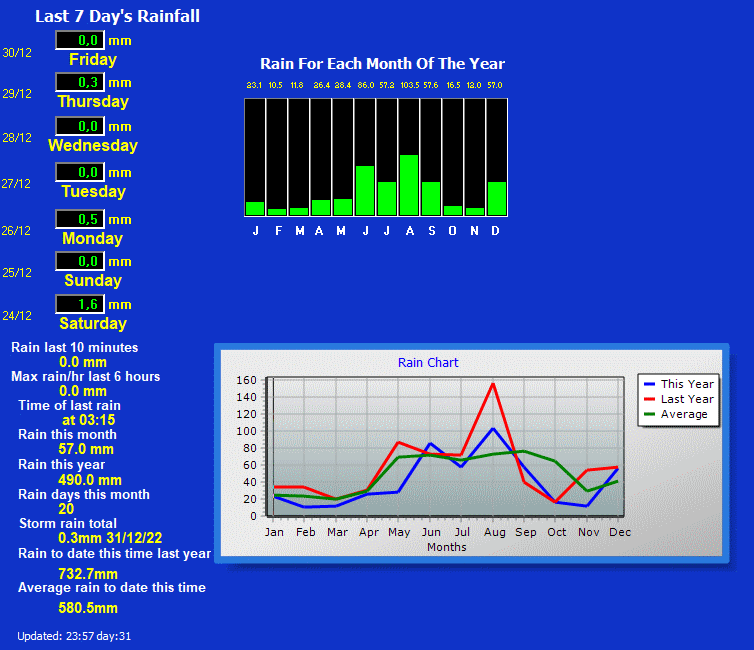Click the 'Months' axis title
Screen dimensions: 754x650
coord(447,547)
